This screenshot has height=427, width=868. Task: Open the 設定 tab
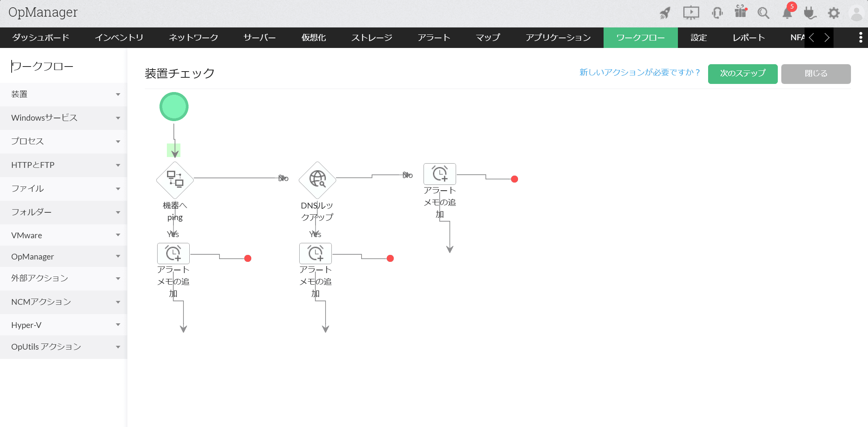[x=699, y=38]
